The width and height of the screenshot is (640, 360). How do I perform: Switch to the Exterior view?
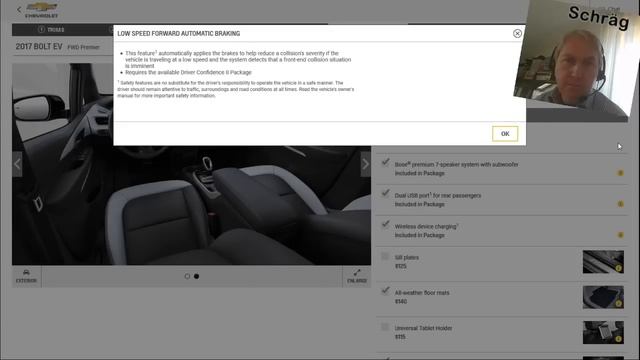27,276
